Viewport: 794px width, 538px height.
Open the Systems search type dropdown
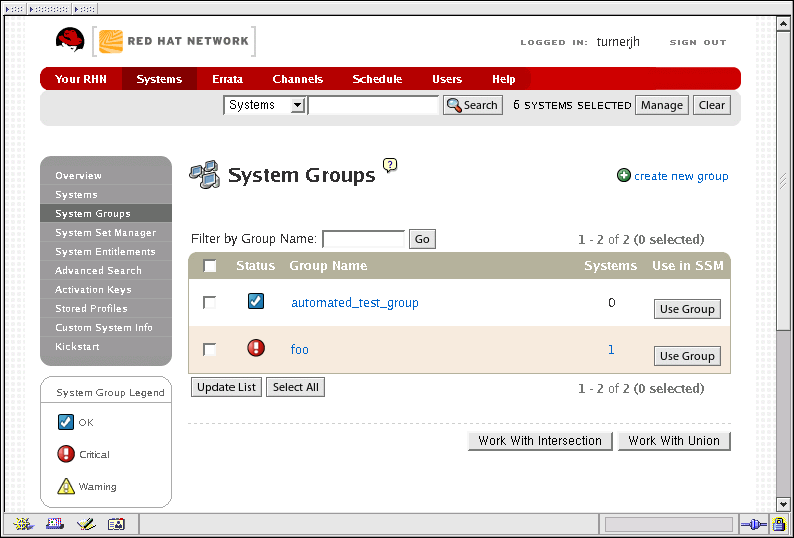(265, 105)
